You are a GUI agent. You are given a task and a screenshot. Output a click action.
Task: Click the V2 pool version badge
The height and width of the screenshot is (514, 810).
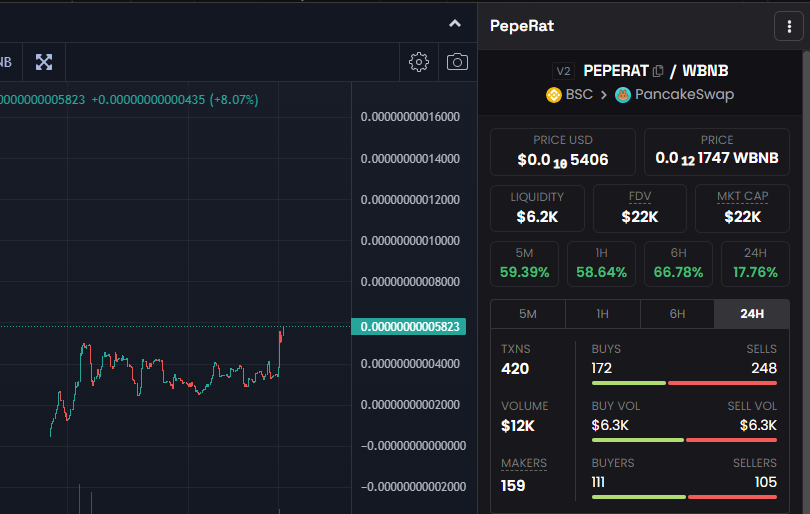point(563,71)
